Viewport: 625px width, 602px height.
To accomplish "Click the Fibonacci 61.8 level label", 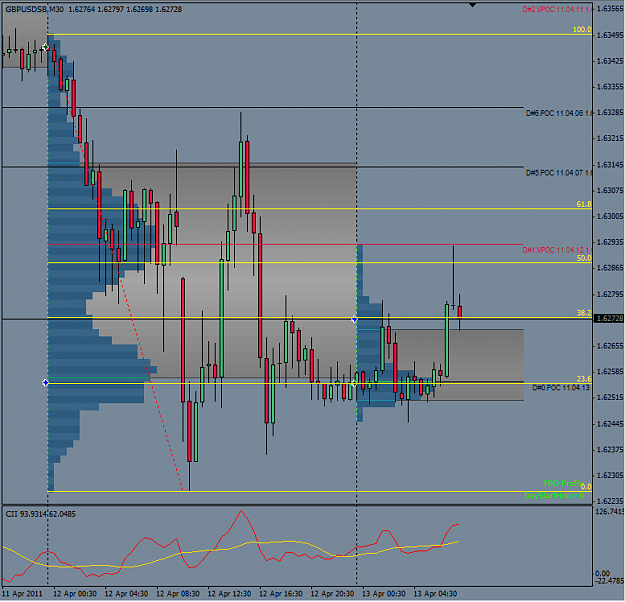I will (584, 205).
